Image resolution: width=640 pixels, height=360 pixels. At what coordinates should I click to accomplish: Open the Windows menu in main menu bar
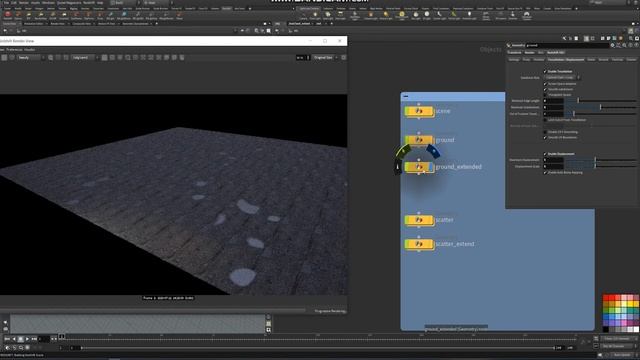[x=48, y=2]
